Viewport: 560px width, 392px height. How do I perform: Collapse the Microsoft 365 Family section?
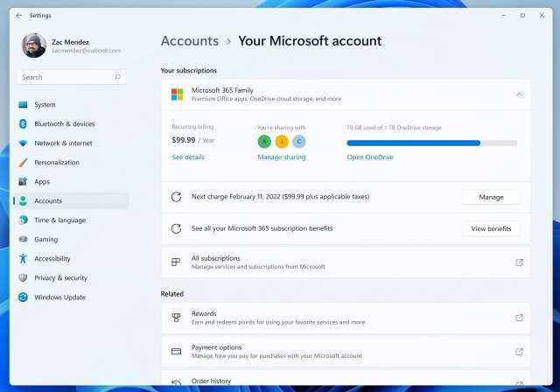pos(519,94)
